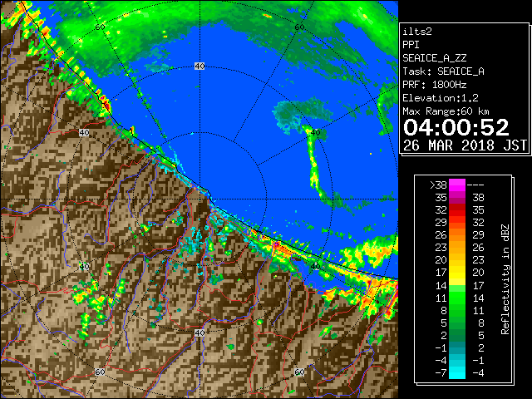
Task: Click the '40' ring label in the northeast over sea
Action: coord(316,133)
